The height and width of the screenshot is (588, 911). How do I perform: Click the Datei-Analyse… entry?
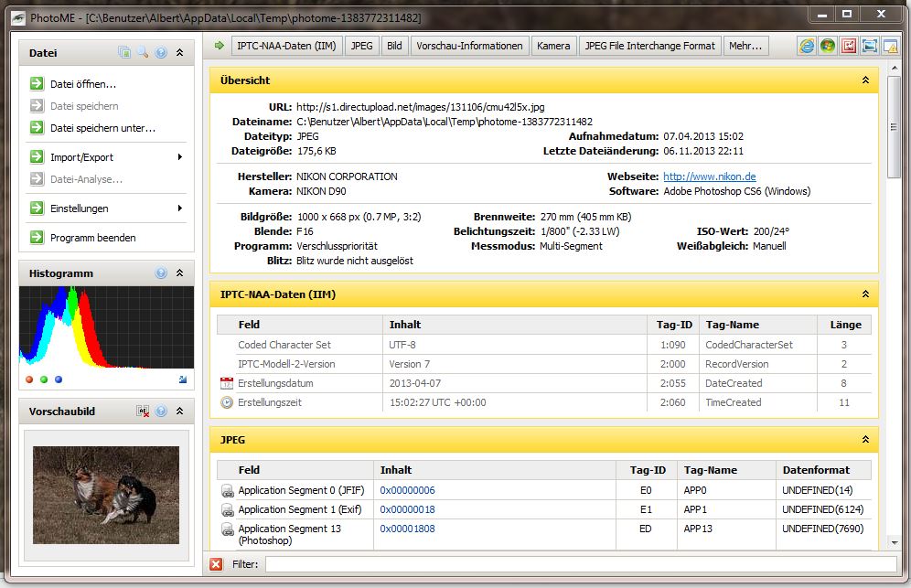86,179
